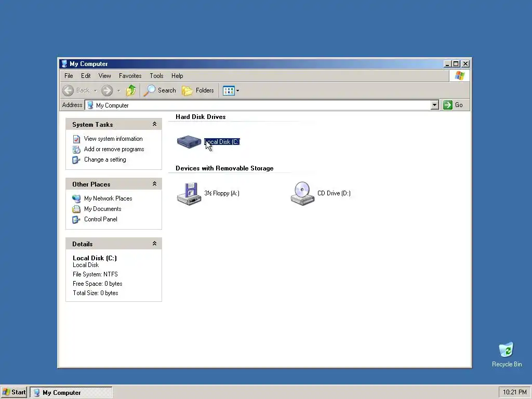Go up one folder level icon
This screenshot has height=399, width=532.
130,90
